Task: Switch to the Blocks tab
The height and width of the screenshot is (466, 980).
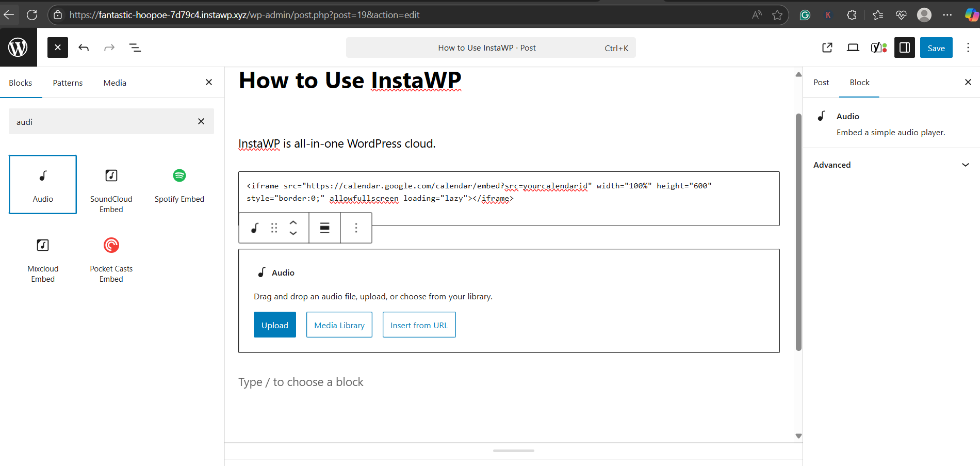Action: [21, 83]
